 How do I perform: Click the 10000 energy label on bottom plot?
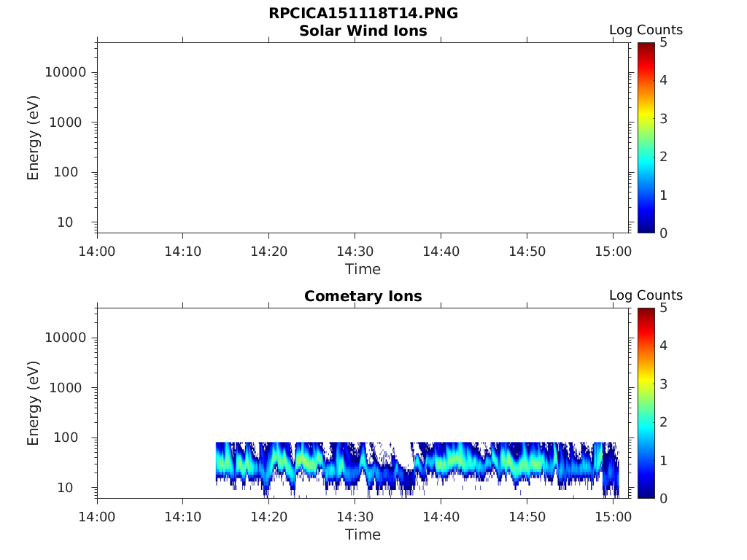[65, 338]
